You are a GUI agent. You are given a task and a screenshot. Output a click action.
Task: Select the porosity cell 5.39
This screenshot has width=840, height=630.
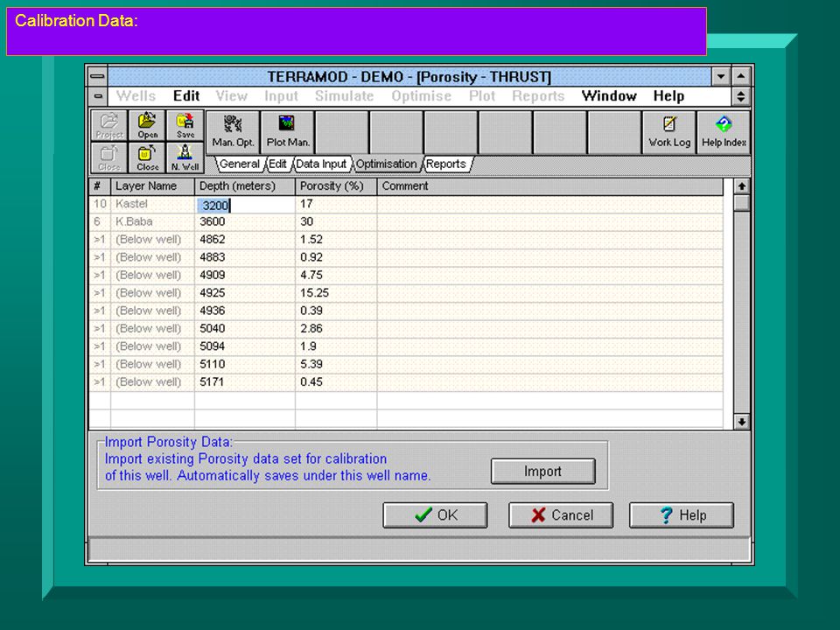coord(336,364)
